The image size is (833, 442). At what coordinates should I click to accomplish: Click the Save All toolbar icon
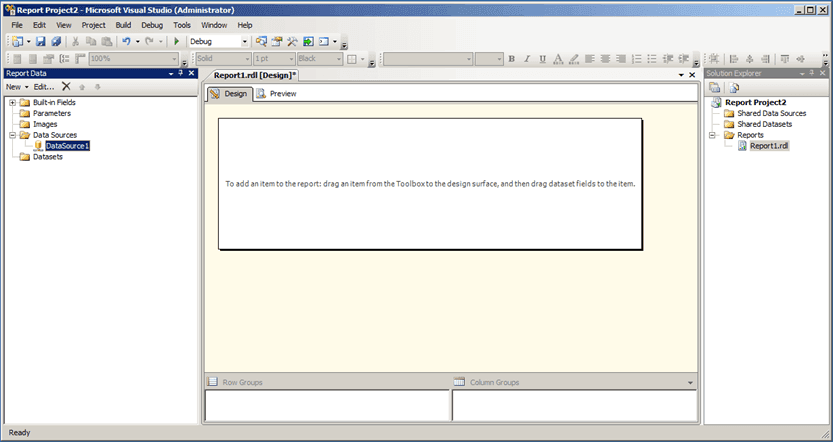(56, 41)
